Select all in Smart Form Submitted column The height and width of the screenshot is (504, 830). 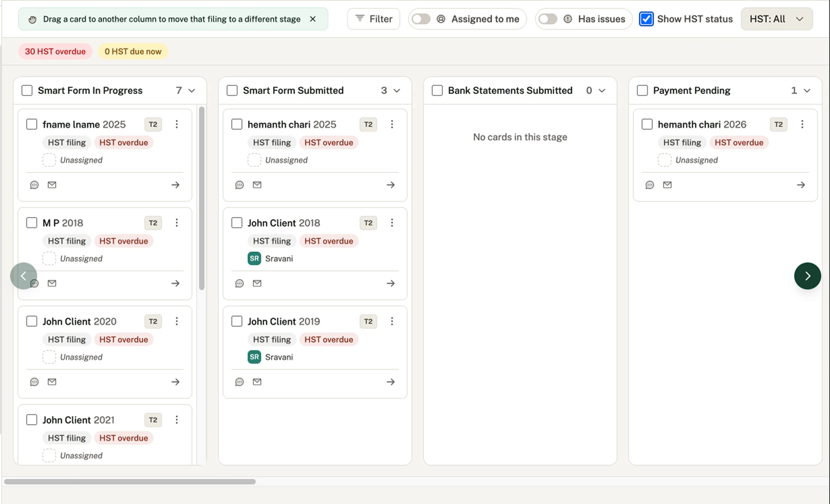232,90
